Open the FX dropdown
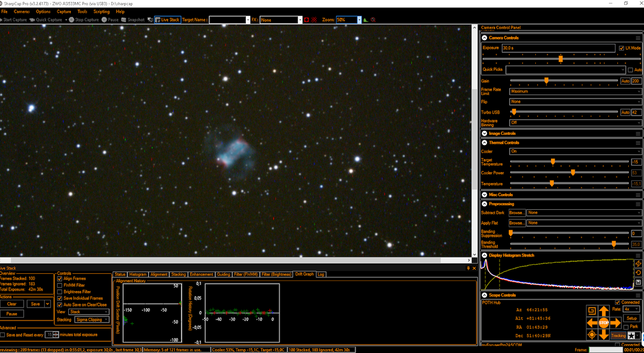 [300, 20]
